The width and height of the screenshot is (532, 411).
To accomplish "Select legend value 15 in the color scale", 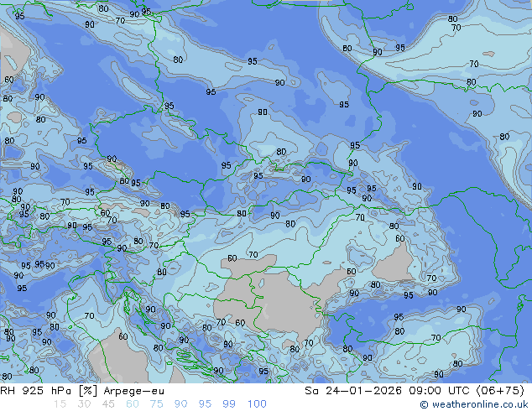I will [x=60, y=404].
